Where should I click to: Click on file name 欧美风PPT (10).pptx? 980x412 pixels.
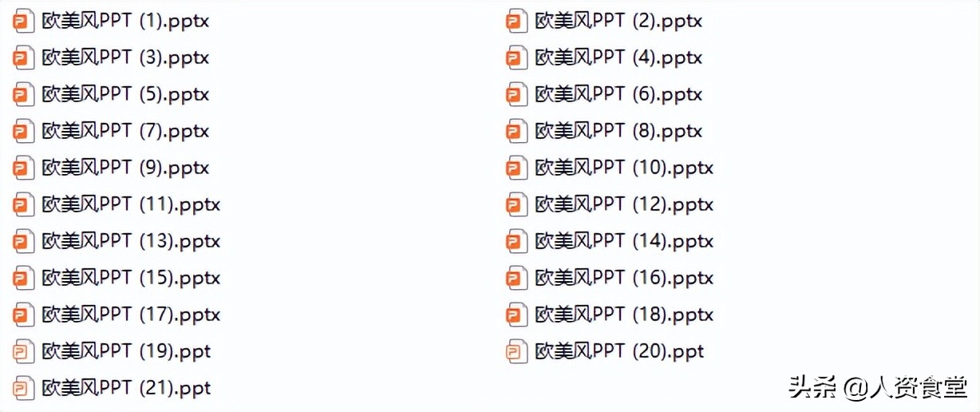click(624, 168)
